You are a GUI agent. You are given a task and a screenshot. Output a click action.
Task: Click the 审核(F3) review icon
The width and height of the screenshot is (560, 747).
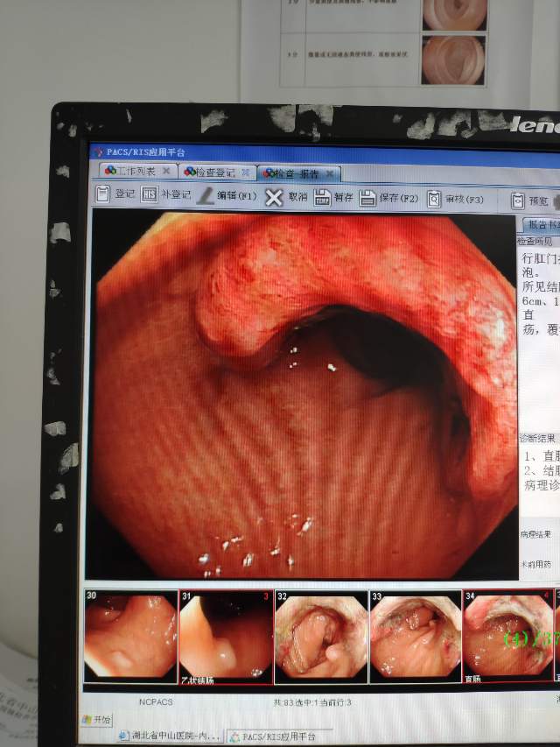pos(435,200)
